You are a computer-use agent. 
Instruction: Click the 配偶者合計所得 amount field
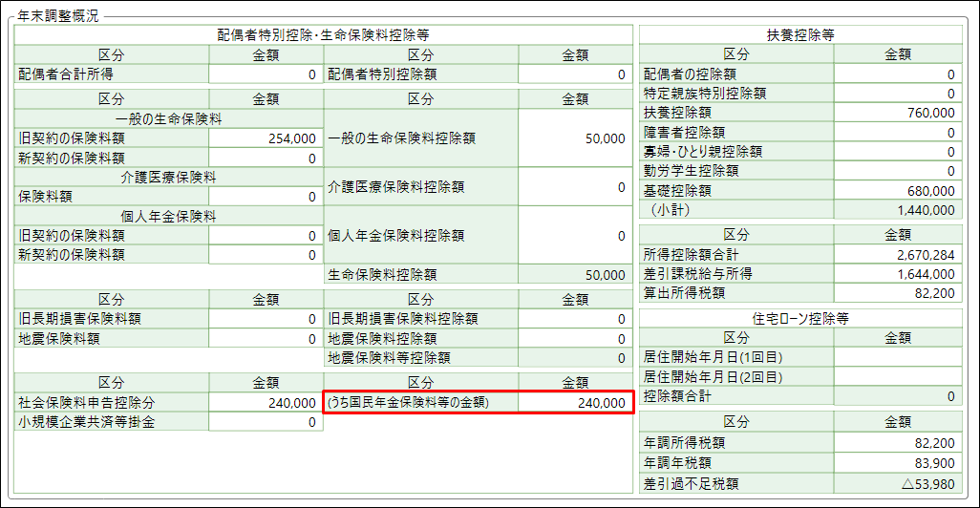(x=265, y=74)
